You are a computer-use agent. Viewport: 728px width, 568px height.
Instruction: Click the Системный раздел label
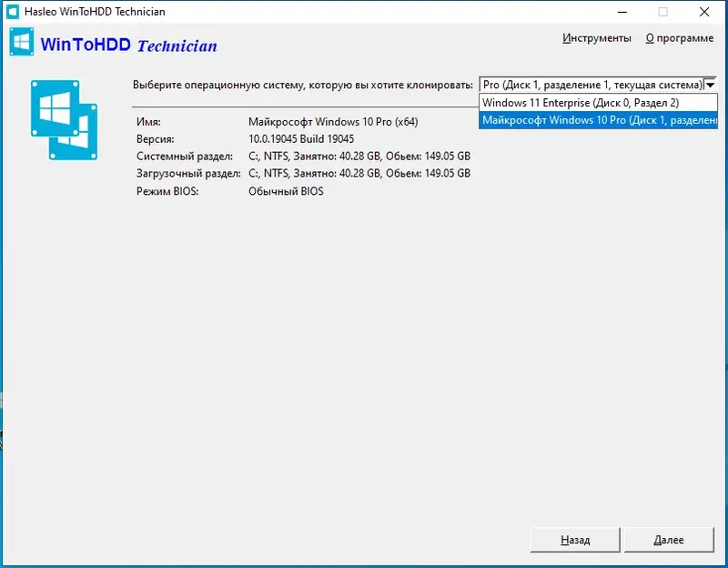click(x=185, y=157)
